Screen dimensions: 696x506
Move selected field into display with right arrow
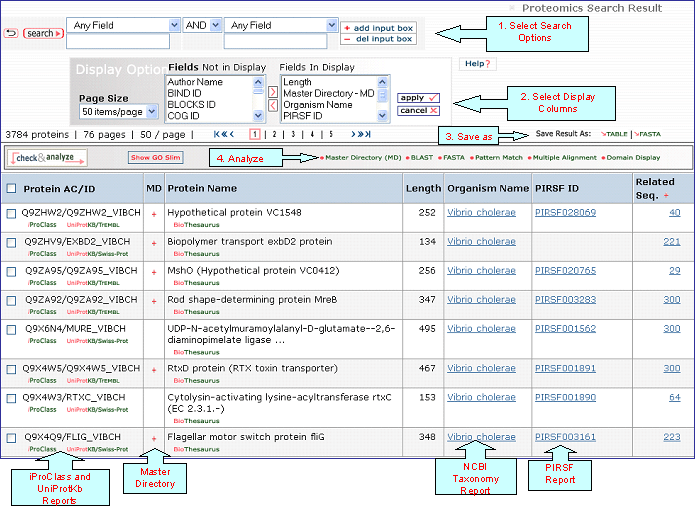click(x=273, y=91)
